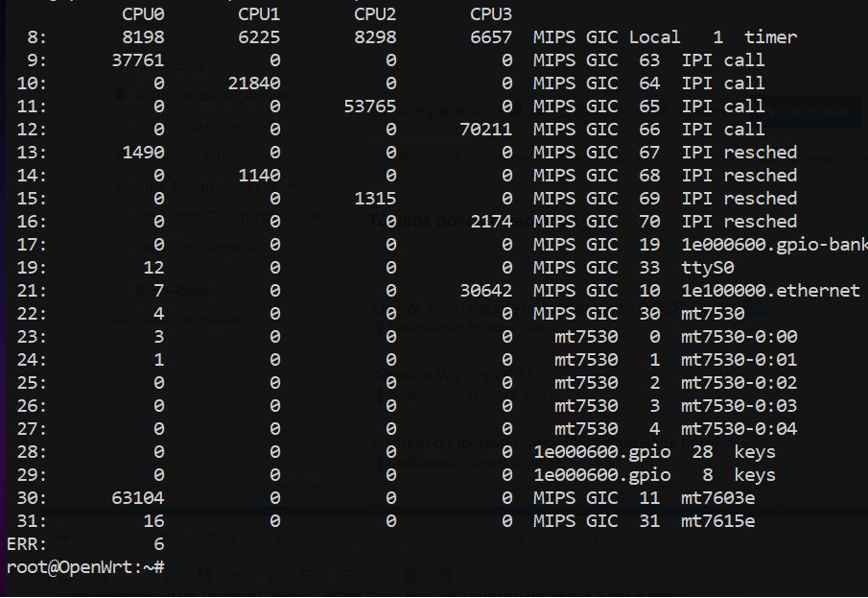Click the value 53765 in the CPU2 column

click(369, 107)
